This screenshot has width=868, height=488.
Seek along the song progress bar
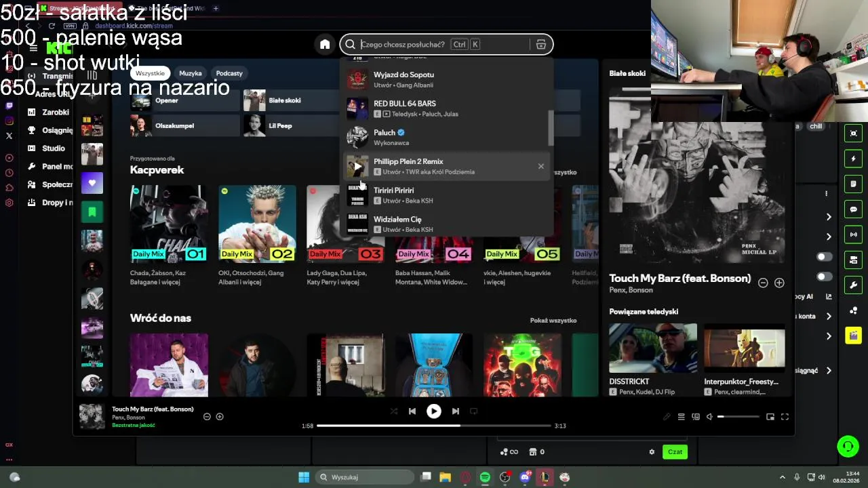(x=433, y=426)
